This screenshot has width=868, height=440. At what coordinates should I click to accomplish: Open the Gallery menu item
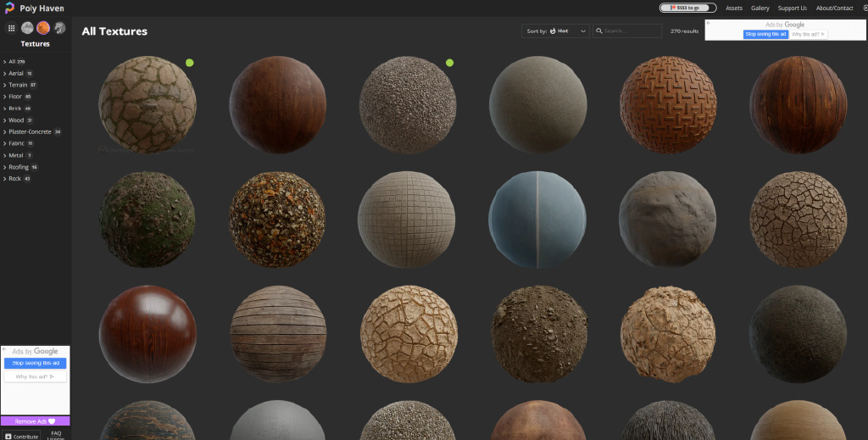tap(759, 8)
